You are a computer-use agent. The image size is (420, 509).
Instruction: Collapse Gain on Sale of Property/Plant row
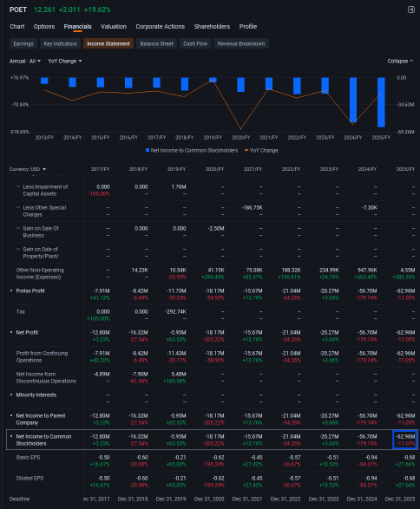coord(18,249)
